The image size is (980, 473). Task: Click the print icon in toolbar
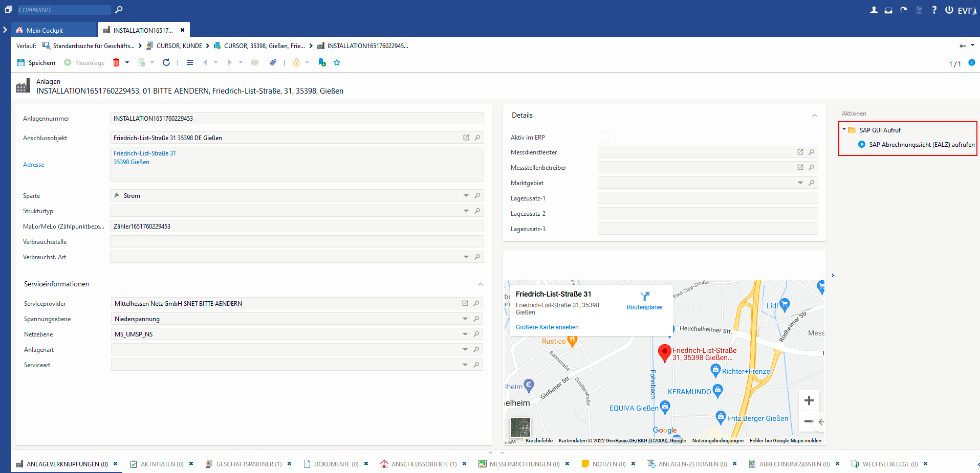point(255,62)
